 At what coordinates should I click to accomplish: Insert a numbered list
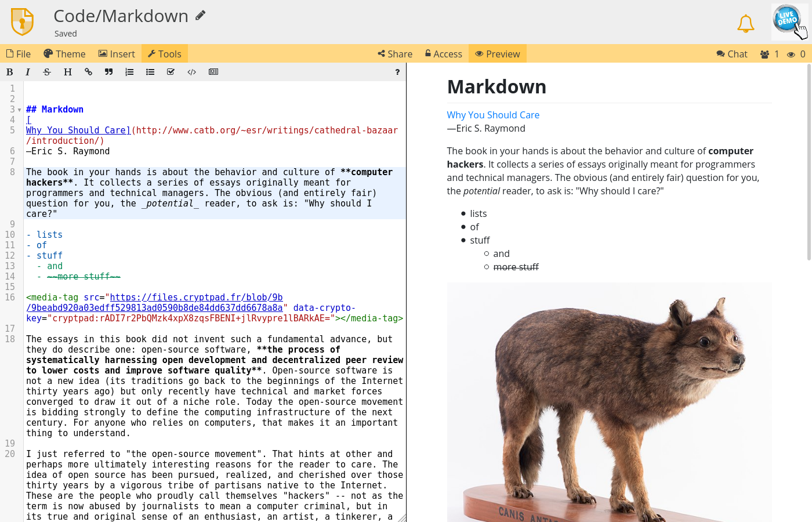(129, 72)
